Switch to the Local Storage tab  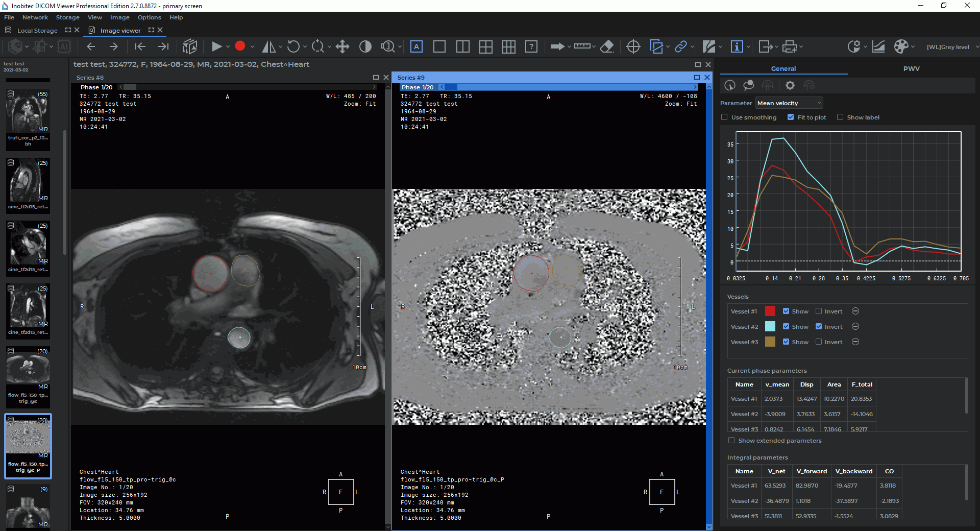point(37,31)
